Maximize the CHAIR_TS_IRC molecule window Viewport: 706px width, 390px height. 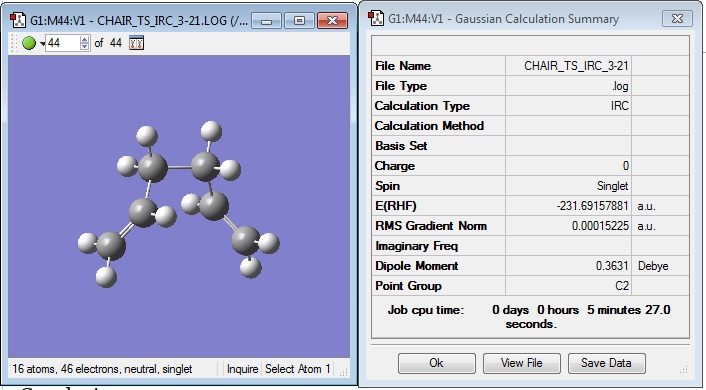pyautogui.click(x=299, y=20)
